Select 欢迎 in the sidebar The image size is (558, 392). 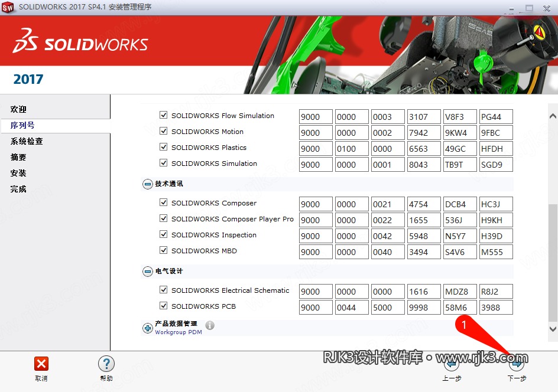(18, 109)
